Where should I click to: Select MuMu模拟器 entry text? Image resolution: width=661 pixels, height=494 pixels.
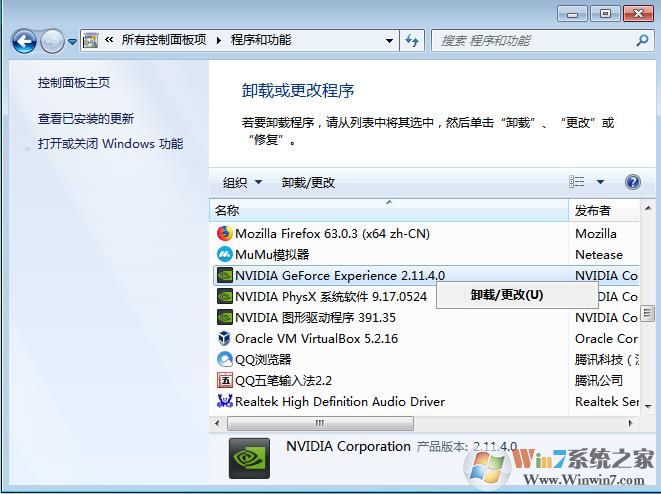click(272, 255)
